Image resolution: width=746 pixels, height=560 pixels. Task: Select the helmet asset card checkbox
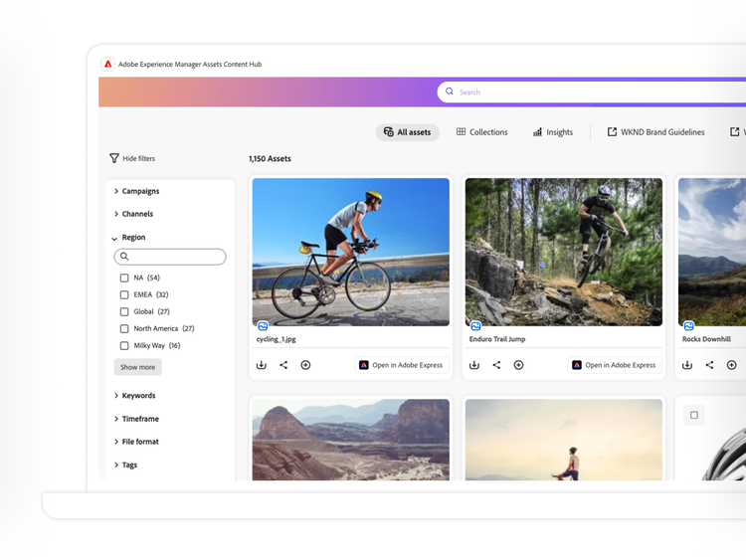[694, 415]
